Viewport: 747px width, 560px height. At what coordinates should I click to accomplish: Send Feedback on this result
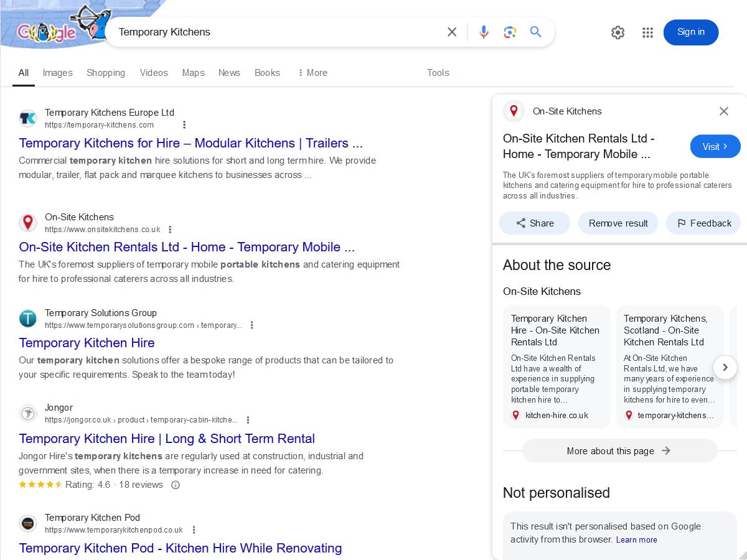[x=703, y=223]
